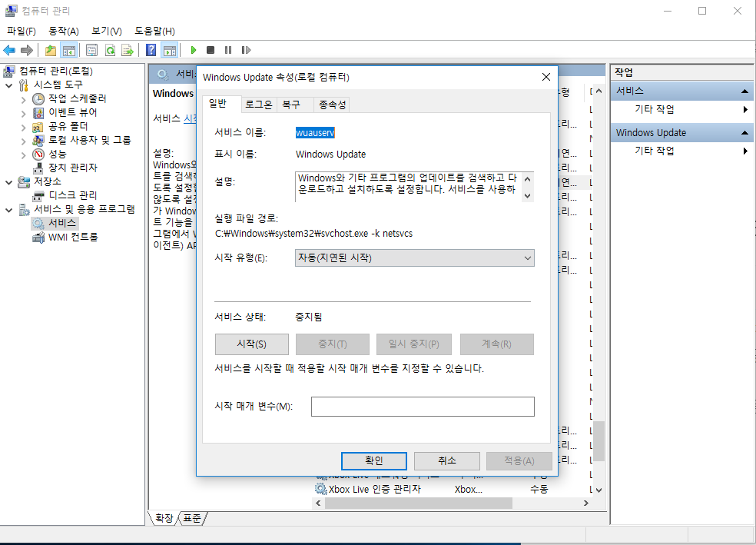Click the up one level folder icon
This screenshot has height=545, width=756.
(x=51, y=50)
